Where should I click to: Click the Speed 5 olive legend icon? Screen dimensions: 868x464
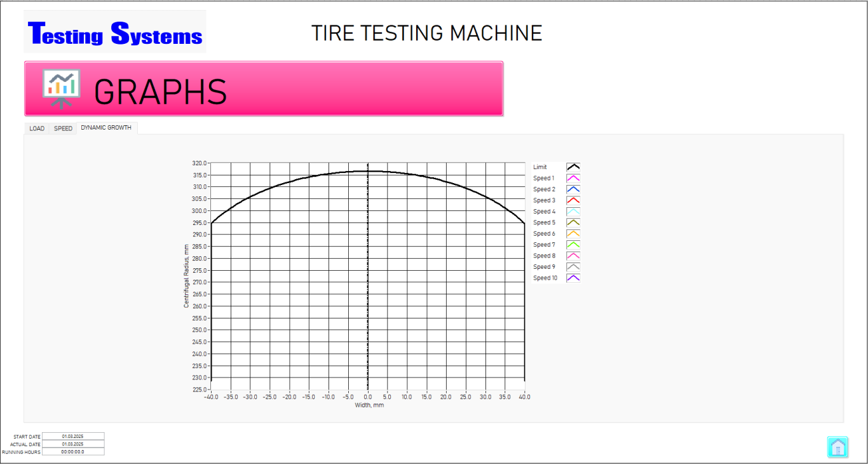(x=573, y=222)
